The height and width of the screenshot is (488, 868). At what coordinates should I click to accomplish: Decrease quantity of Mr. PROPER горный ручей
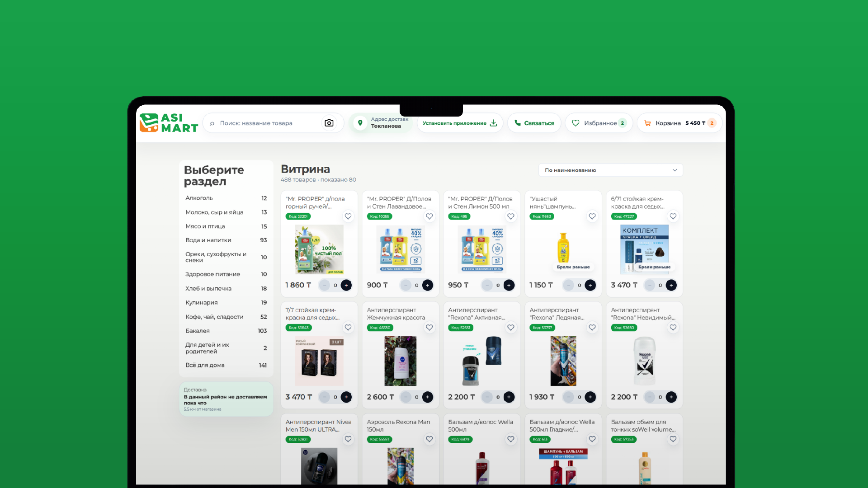tap(325, 285)
